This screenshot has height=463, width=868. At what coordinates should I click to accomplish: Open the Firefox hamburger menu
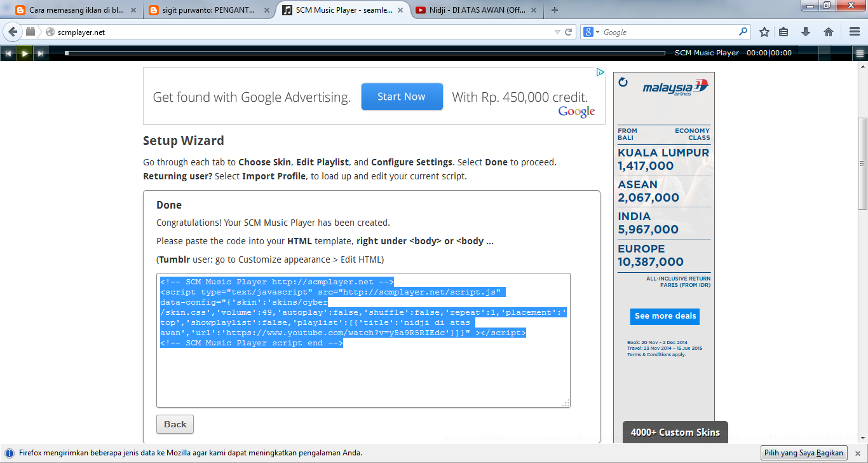[855, 32]
